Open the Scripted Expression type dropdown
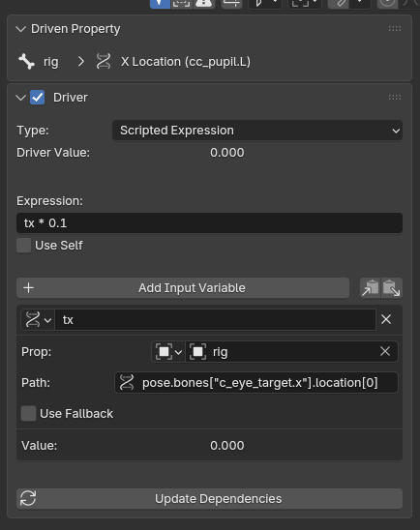 [257, 131]
